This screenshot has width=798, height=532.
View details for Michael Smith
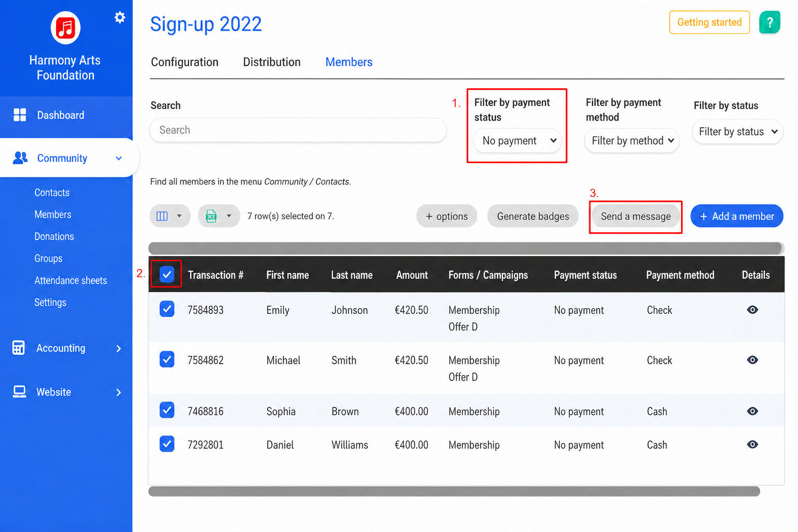coord(752,360)
